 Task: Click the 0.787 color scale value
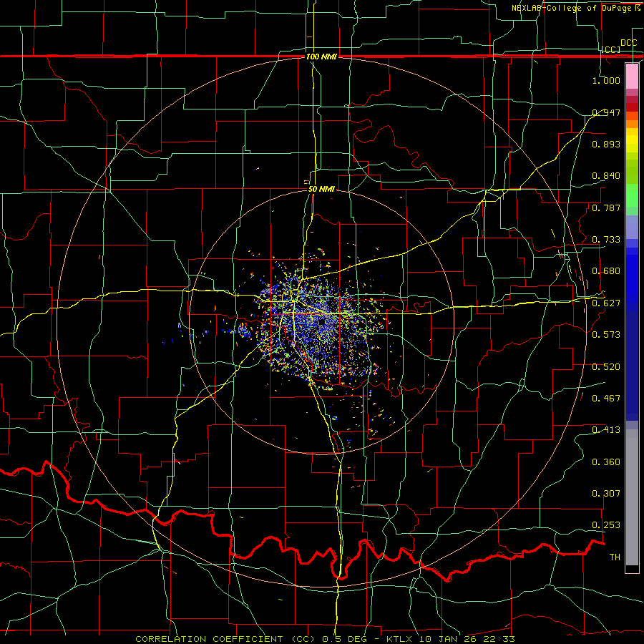[606, 208]
